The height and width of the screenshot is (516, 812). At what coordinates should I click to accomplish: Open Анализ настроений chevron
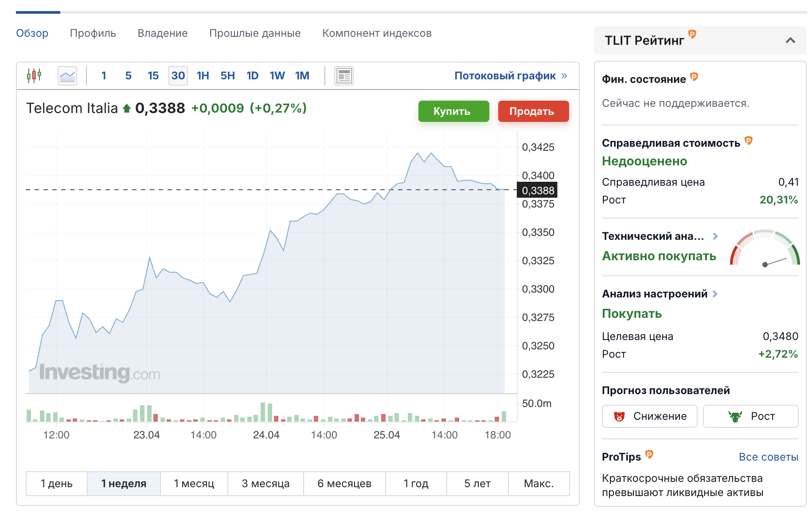[x=715, y=294]
